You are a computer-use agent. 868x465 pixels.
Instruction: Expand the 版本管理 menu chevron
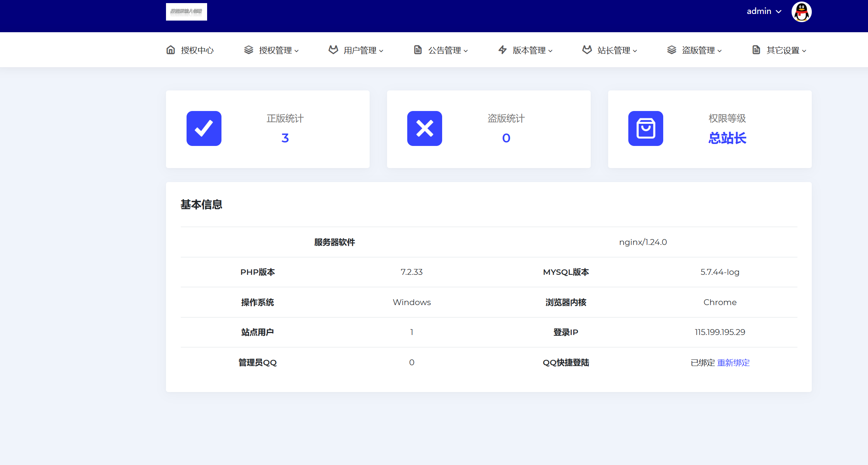click(550, 51)
